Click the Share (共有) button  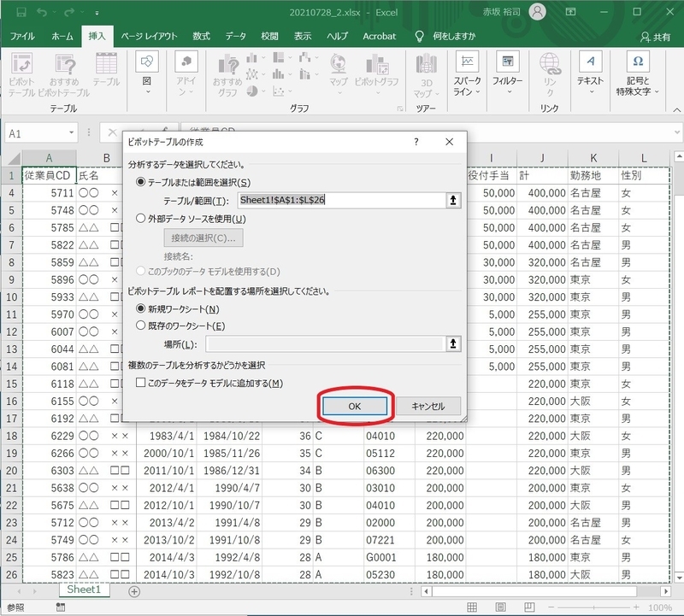655,37
